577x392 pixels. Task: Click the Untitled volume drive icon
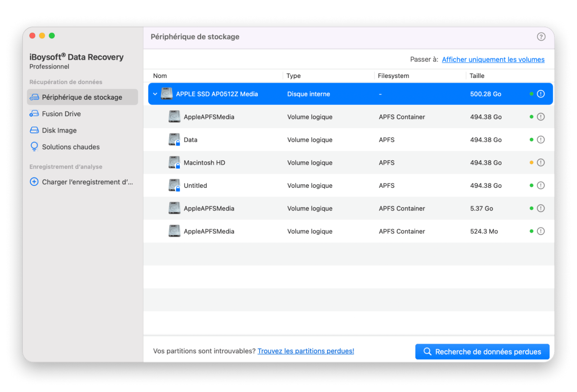pos(174,185)
